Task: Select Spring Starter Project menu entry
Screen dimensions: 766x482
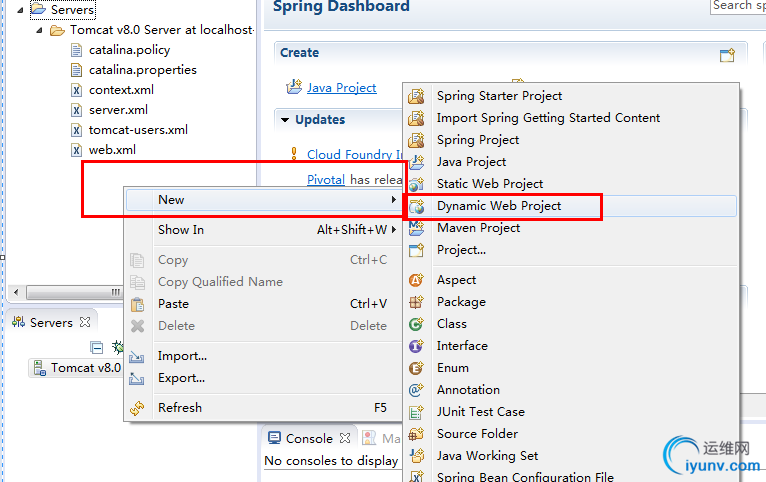Action: tap(571, 96)
